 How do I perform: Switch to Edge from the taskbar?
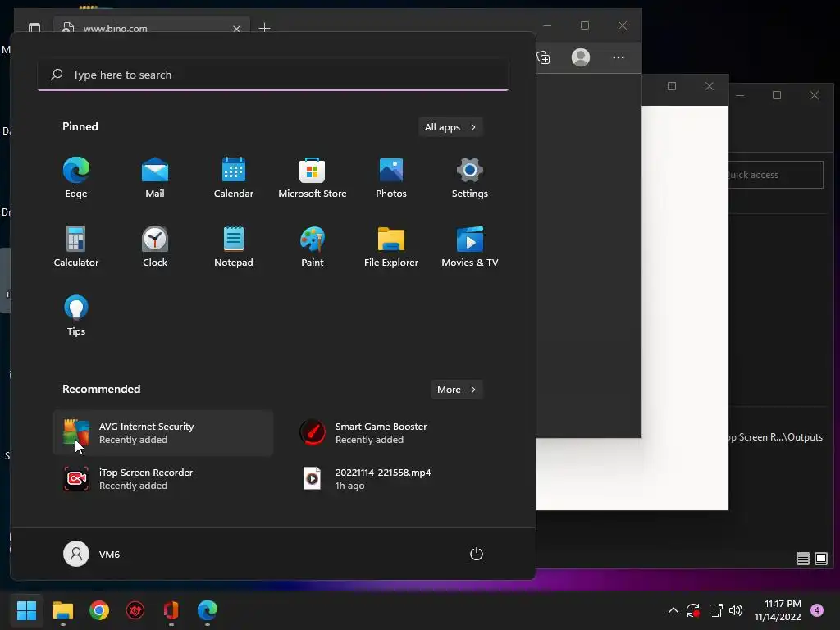click(208, 610)
